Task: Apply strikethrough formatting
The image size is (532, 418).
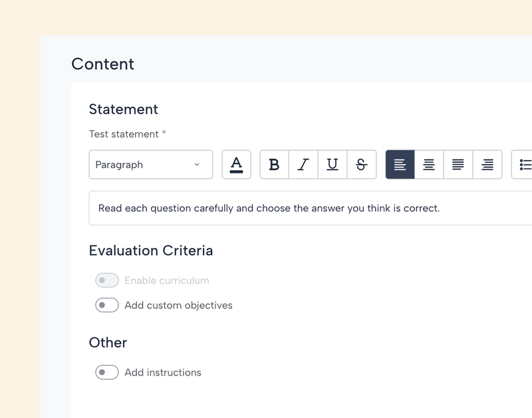Action: point(362,165)
